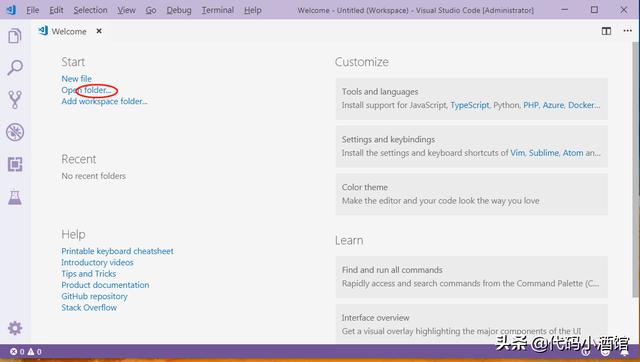Open the Test flask view
Image resolution: width=640 pixels, height=362 pixels.
click(x=15, y=198)
